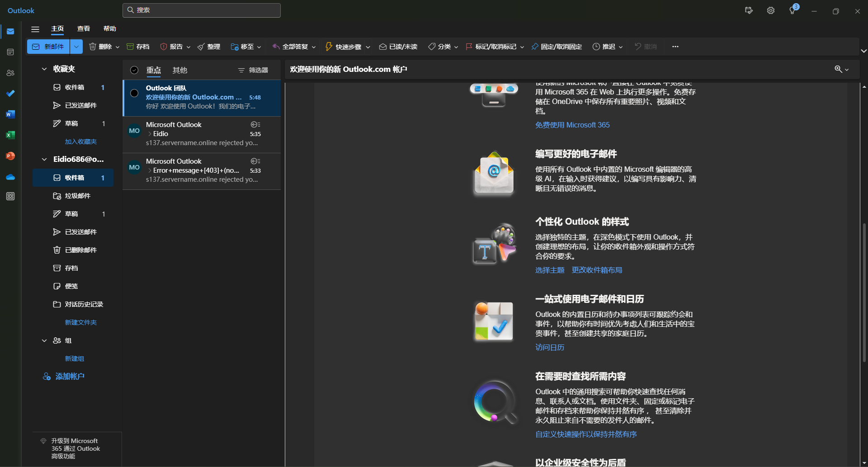
Task: Launch Word from the left rail
Action: coord(10,114)
